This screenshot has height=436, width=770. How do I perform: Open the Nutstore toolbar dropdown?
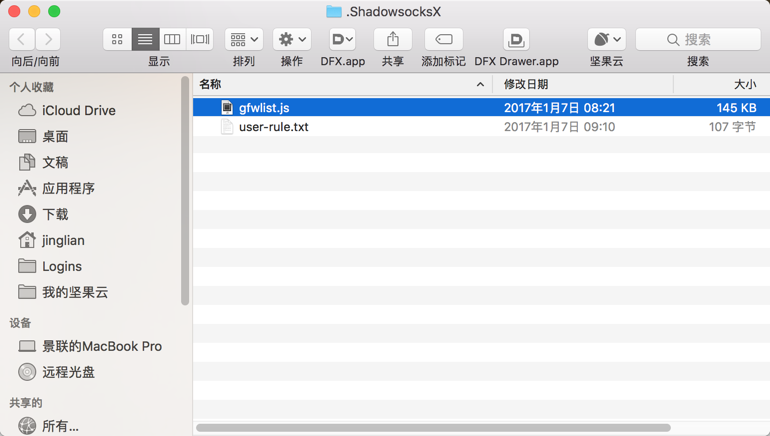click(606, 39)
